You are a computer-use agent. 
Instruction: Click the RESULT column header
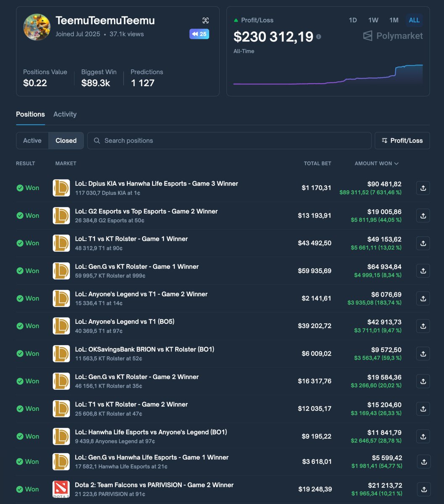coord(26,163)
